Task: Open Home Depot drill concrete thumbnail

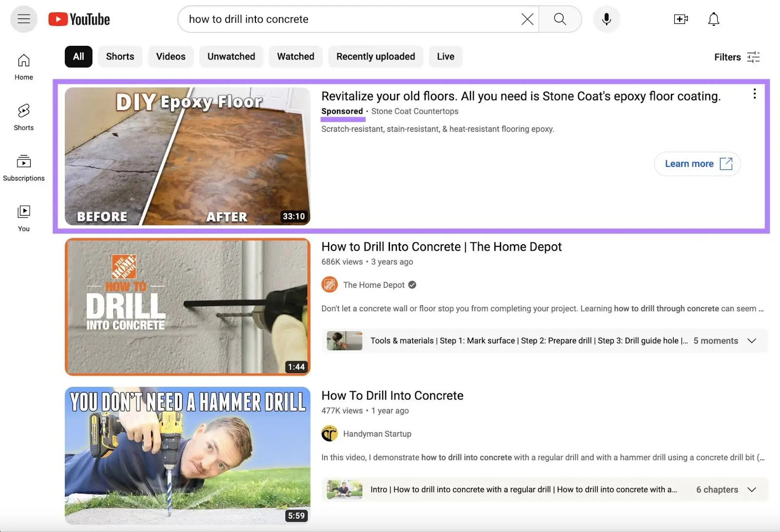Action: [x=187, y=307]
